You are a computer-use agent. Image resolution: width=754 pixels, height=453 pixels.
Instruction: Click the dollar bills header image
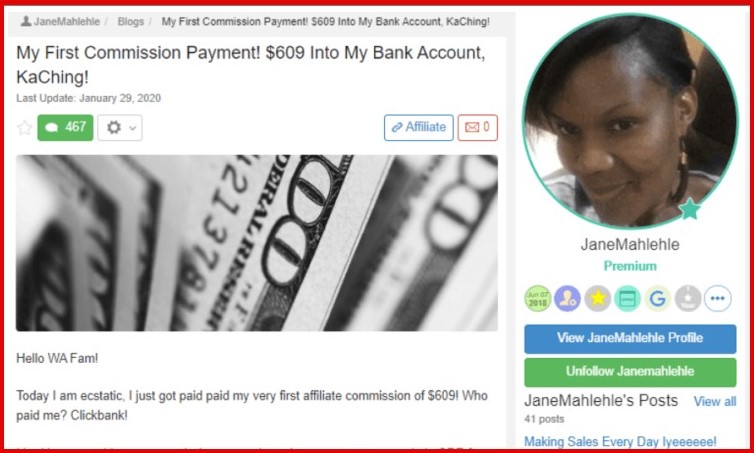(x=257, y=243)
